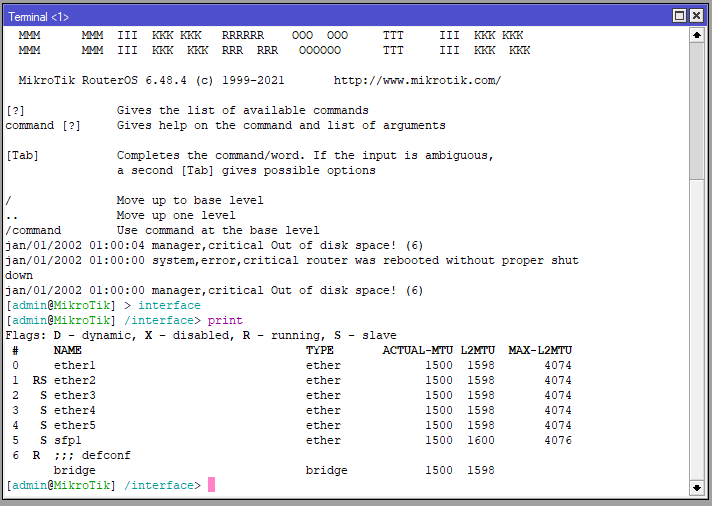Click the ';;; defconf' comment line
The width and height of the screenshot is (712, 506).
coord(92,455)
